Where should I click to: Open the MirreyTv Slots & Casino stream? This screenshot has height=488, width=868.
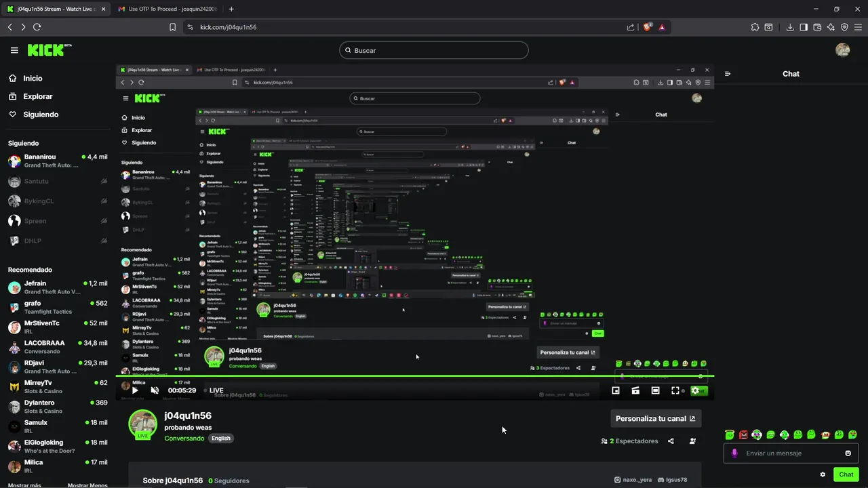point(58,387)
